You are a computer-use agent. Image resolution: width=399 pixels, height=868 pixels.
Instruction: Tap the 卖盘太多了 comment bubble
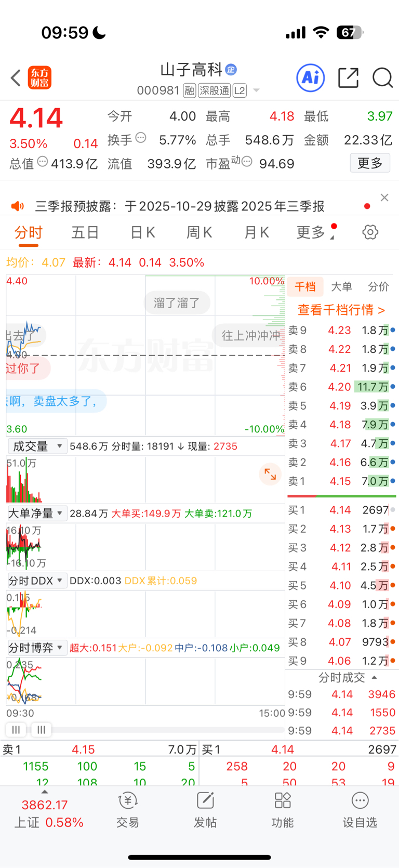pyautogui.click(x=56, y=401)
